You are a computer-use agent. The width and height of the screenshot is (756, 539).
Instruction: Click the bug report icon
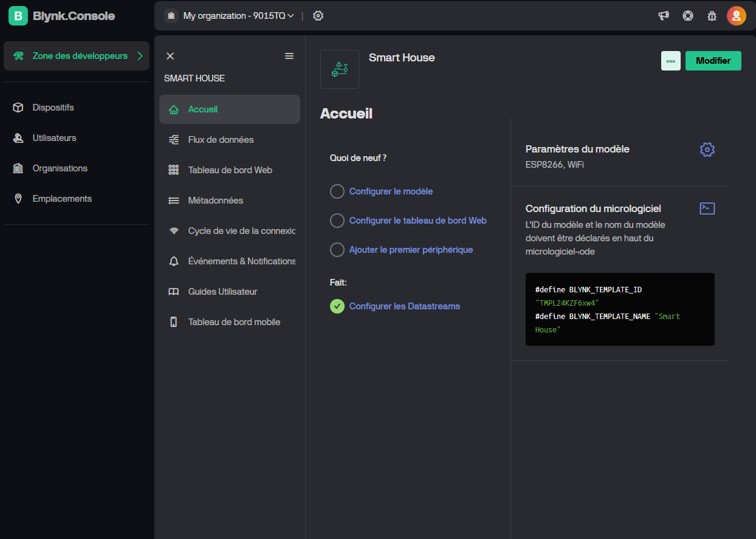712,16
